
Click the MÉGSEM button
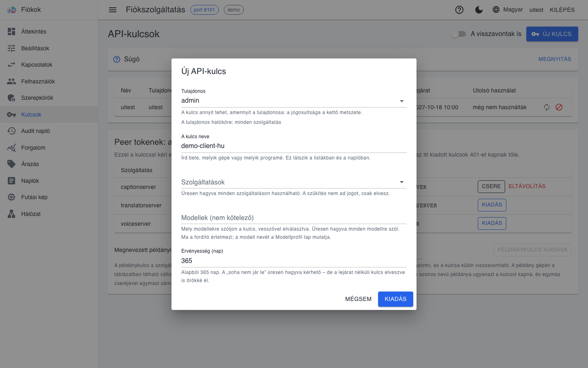pos(359,299)
